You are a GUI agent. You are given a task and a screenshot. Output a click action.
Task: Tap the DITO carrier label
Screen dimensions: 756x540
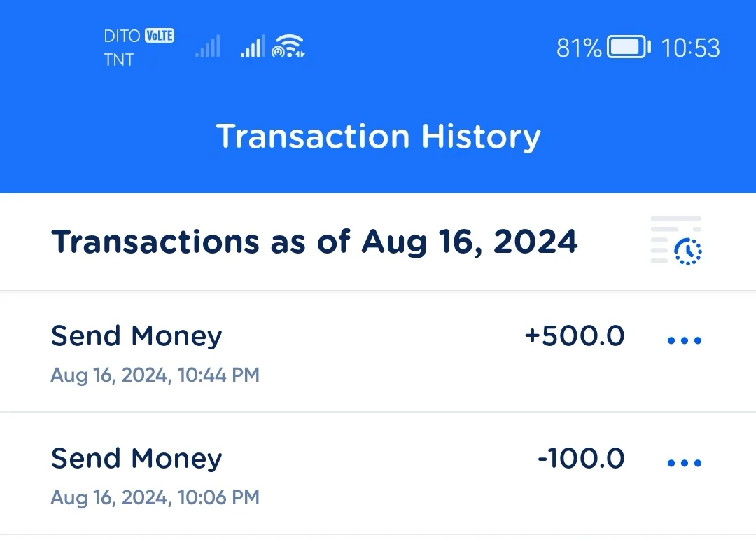[122, 36]
